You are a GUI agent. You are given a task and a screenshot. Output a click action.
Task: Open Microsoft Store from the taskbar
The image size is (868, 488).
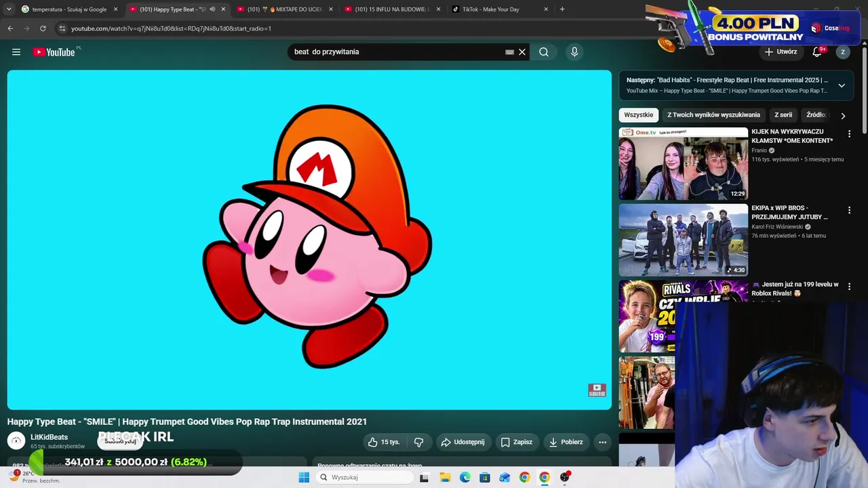click(x=484, y=477)
